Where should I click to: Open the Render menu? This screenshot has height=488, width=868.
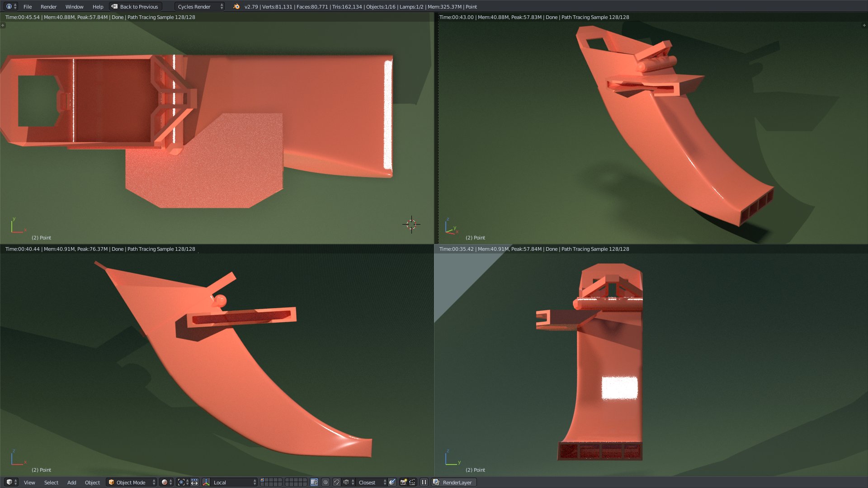pyautogui.click(x=48, y=7)
